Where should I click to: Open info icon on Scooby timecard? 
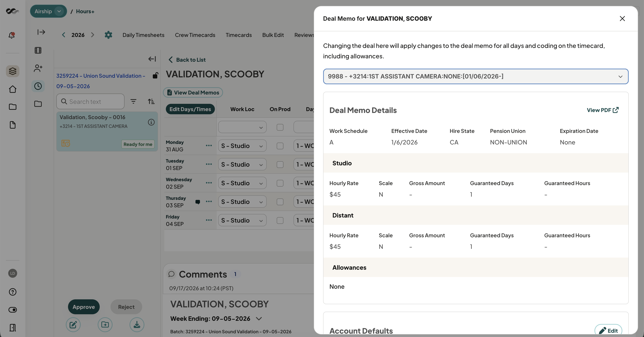pyautogui.click(x=151, y=122)
